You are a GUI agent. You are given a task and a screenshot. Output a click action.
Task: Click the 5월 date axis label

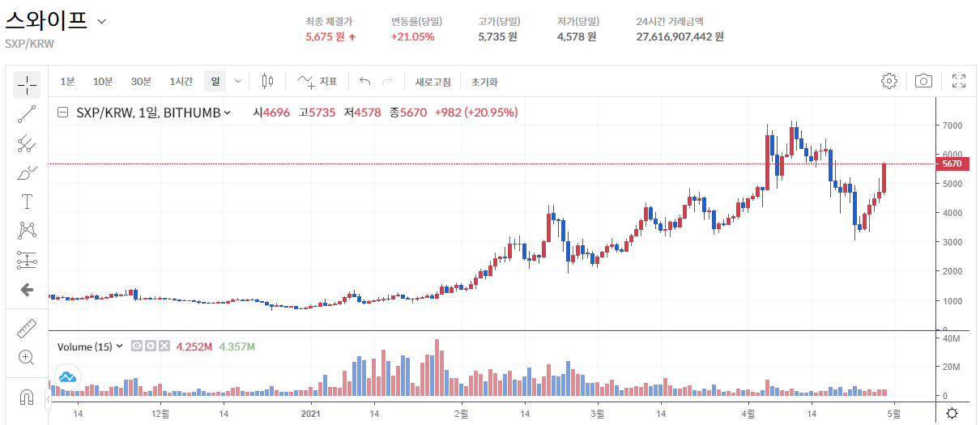pos(893,413)
